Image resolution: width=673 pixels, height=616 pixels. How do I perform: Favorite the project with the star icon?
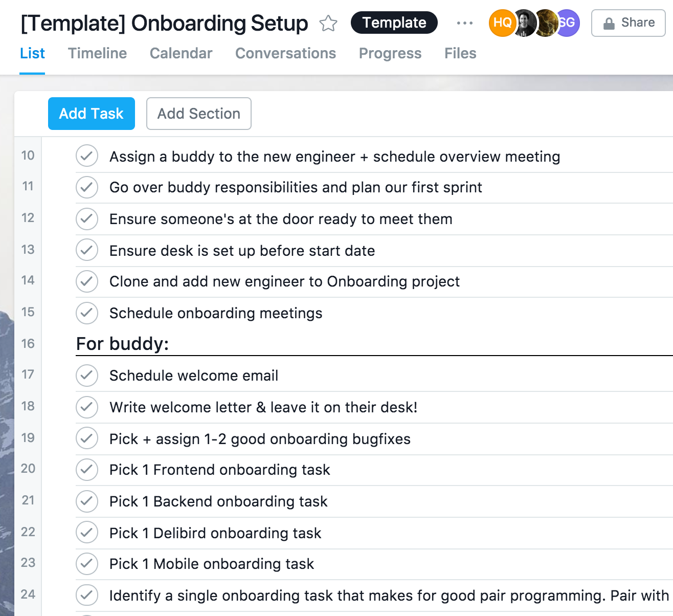click(328, 23)
